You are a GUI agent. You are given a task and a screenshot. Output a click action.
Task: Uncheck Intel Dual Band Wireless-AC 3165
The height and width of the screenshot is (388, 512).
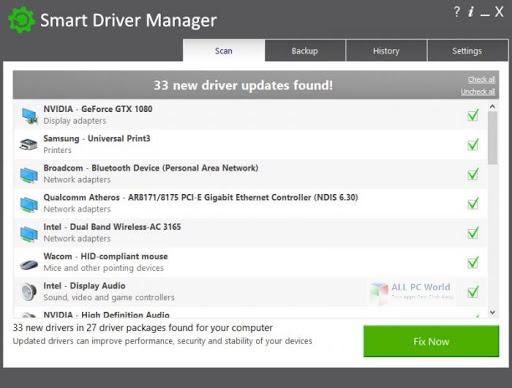[x=473, y=233]
